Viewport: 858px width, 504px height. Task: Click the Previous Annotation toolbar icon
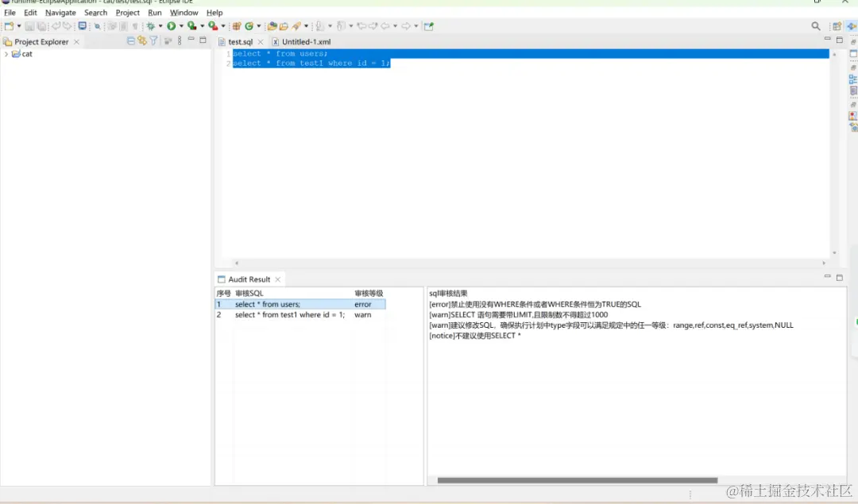[x=341, y=25]
